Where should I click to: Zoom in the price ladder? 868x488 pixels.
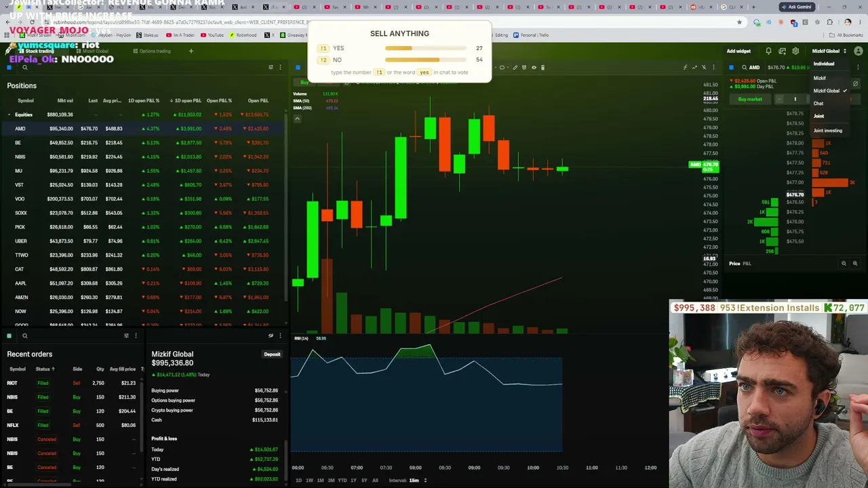854,264
